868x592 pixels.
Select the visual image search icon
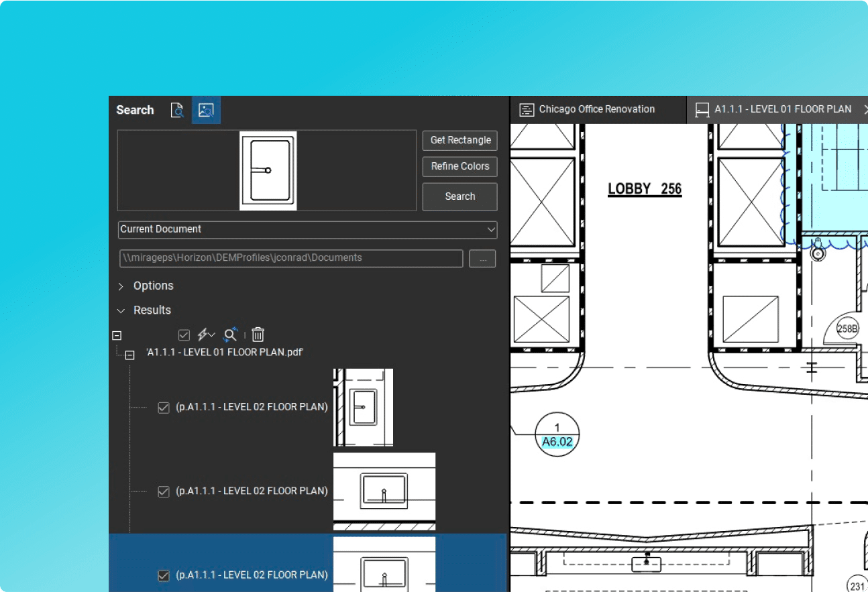coord(206,110)
